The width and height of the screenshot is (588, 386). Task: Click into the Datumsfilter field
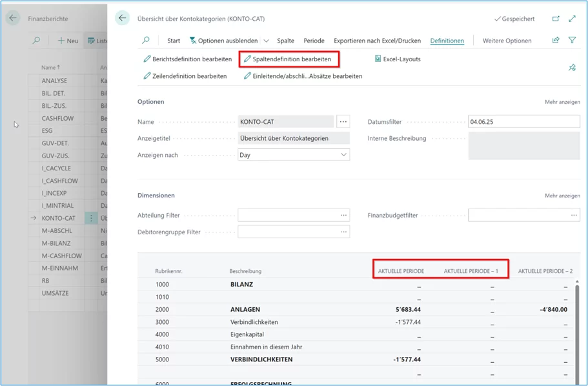[x=523, y=121]
